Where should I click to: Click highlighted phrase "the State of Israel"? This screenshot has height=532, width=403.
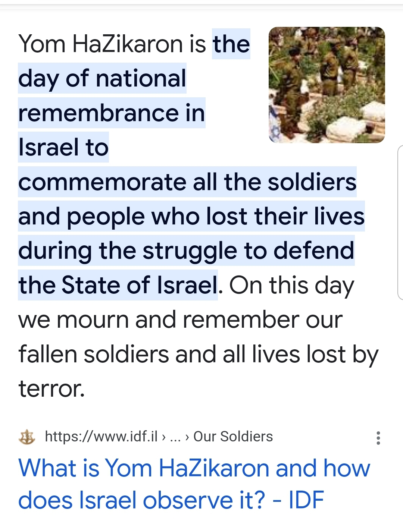(118, 285)
